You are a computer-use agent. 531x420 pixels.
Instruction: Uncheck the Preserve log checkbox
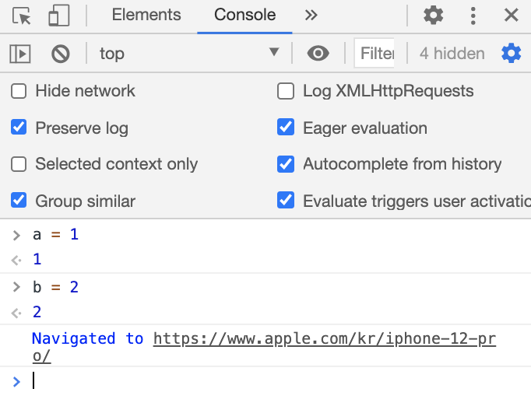(x=19, y=128)
